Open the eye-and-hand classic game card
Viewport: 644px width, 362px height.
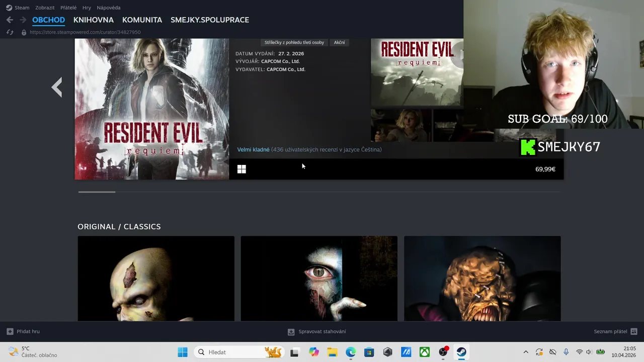pyautogui.click(x=319, y=279)
